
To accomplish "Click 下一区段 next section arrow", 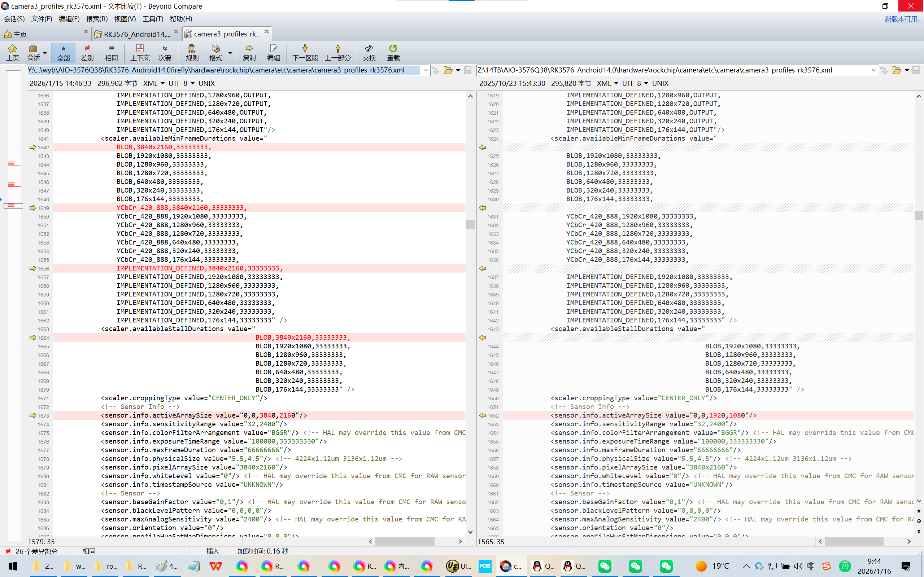I will pyautogui.click(x=305, y=52).
